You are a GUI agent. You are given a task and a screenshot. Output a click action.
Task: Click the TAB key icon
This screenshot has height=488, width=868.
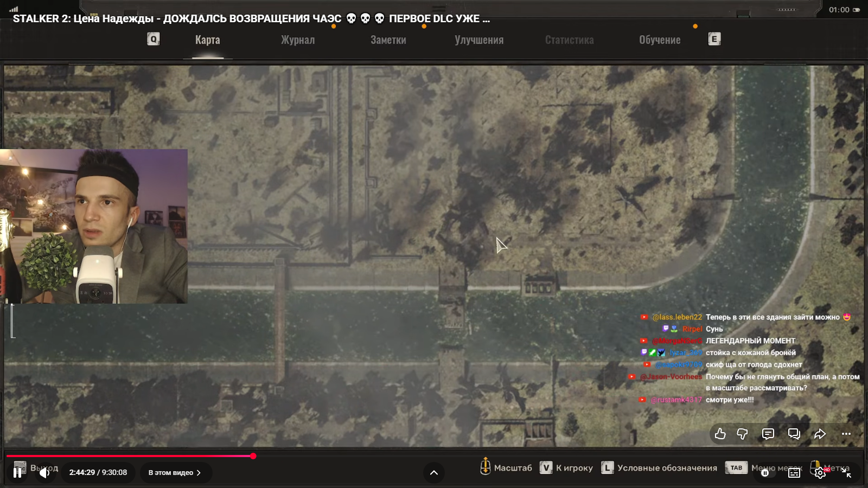tap(736, 467)
